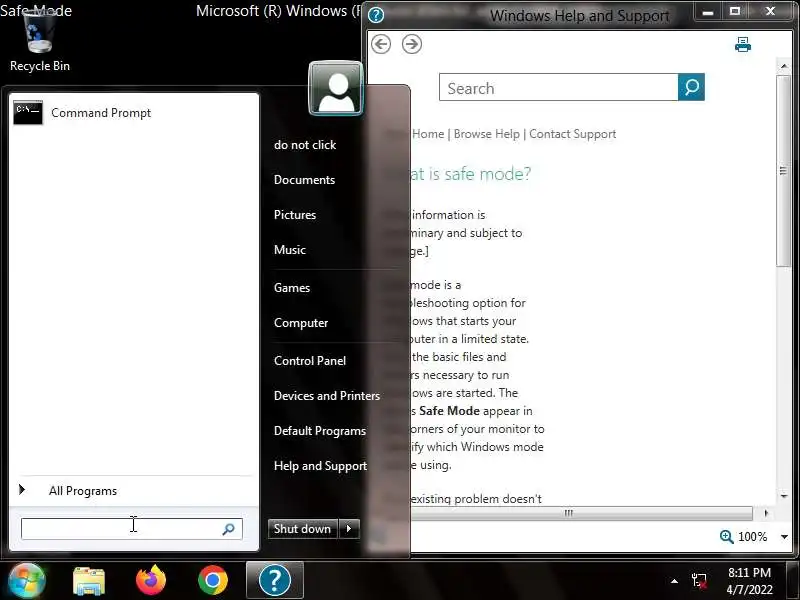This screenshot has width=800, height=600.
Task: Launch Firefox from the taskbar
Action: click(151, 581)
